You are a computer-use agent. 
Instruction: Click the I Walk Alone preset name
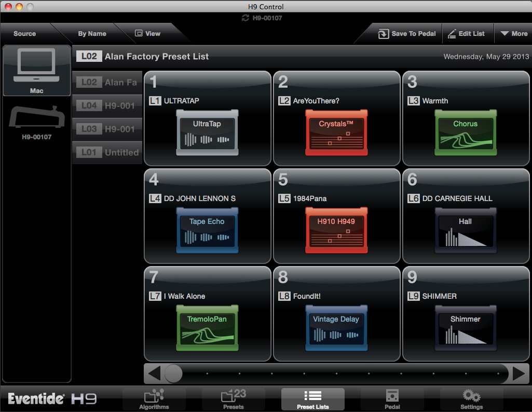coord(185,296)
